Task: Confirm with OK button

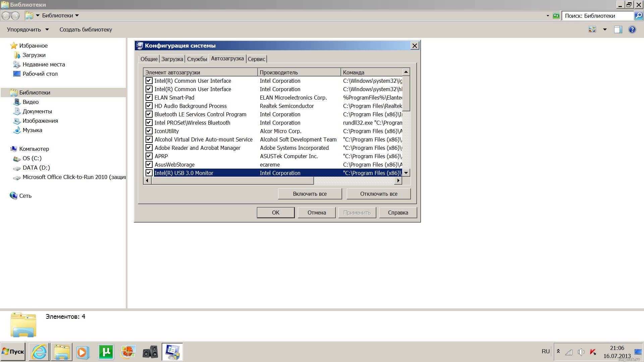Action: pos(276,213)
